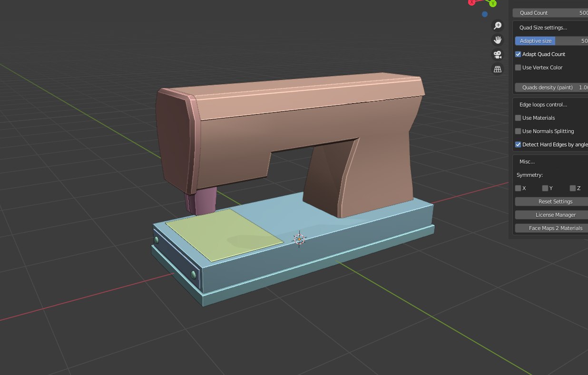
Task: Adjust the Adaptive size slider
Action: (551, 41)
